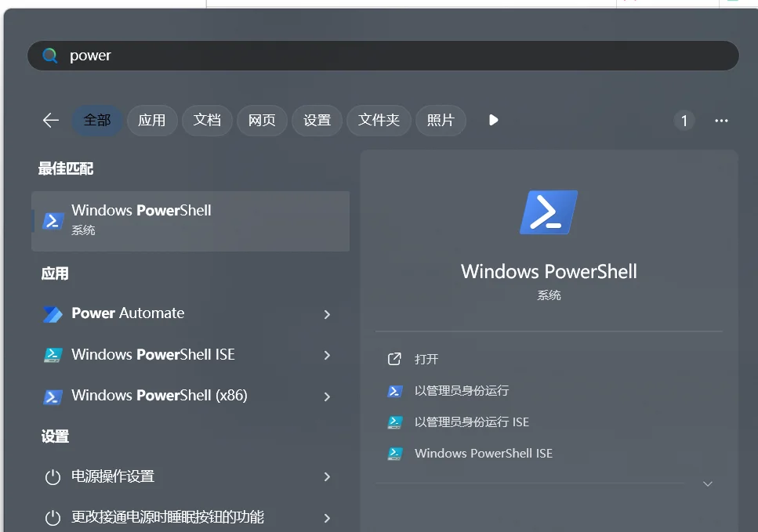Click the large PowerShell icon in preview pane
758x532 pixels.
click(549, 212)
